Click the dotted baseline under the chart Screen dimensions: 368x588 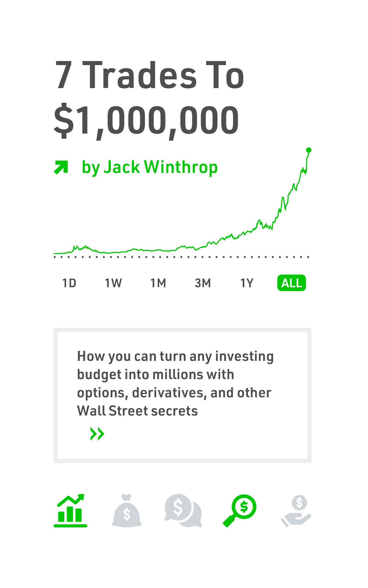point(181,257)
